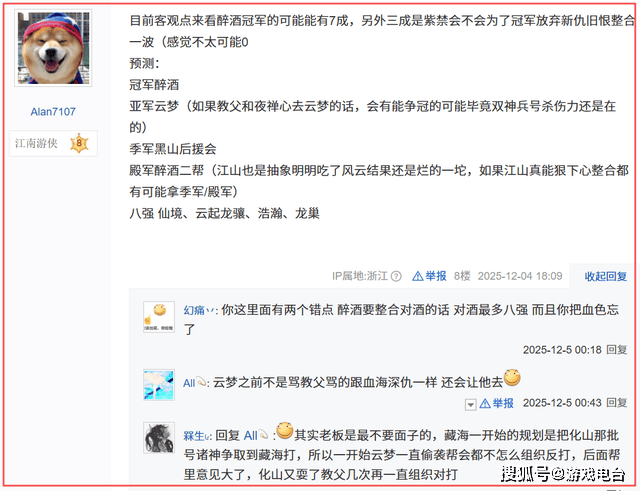Viewport: 640px width, 491px height.
Task: Click the 江南游侠 title badge
Action: coord(36,143)
